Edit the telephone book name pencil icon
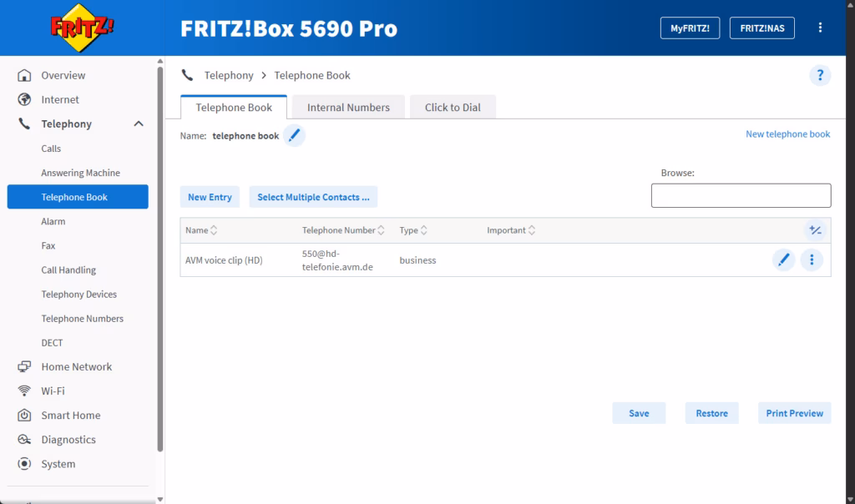 (294, 136)
